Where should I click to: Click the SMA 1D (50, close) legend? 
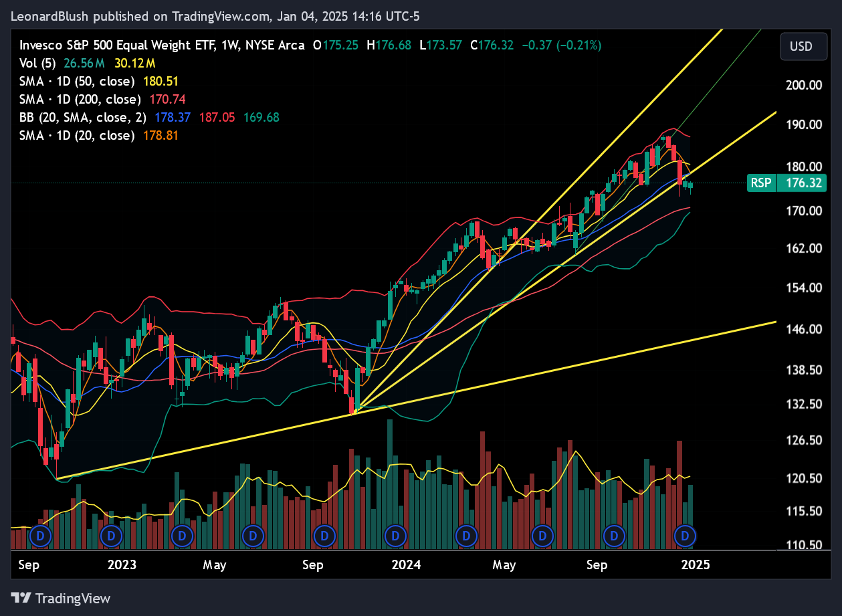tap(78, 82)
